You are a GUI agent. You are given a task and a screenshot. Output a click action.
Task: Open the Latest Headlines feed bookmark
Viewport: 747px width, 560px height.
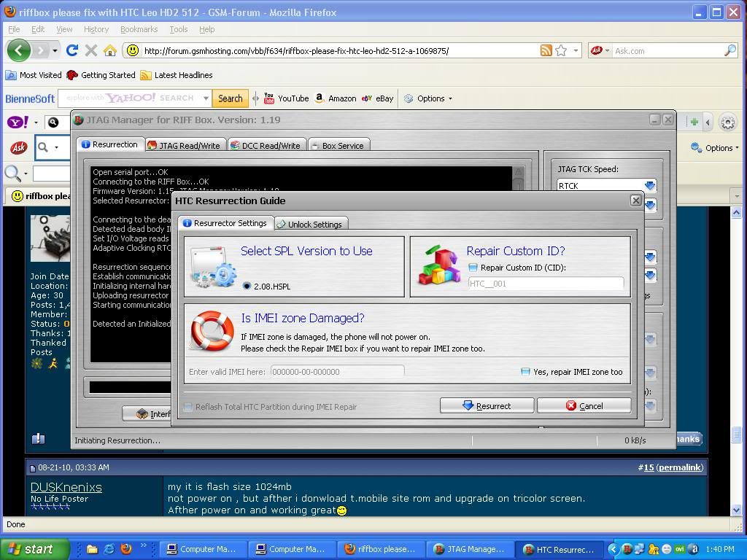[x=177, y=75]
